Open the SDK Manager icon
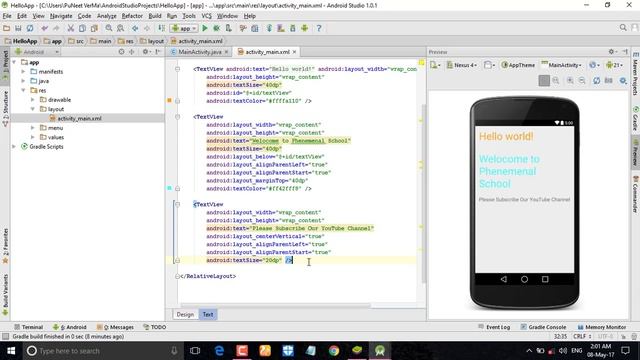This screenshot has height=360, width=640. pos(293,28)
